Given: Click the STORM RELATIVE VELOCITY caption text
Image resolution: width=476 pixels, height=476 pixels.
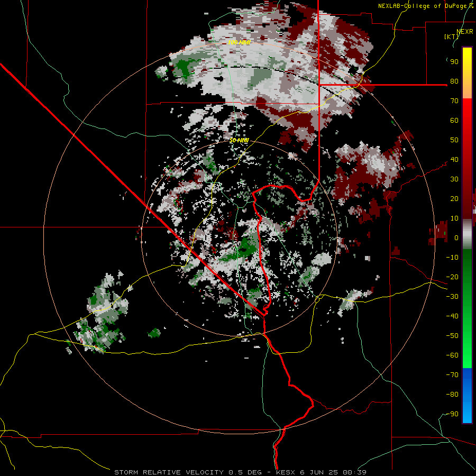Looking at the screenshot, I should (x=169, y=472).
